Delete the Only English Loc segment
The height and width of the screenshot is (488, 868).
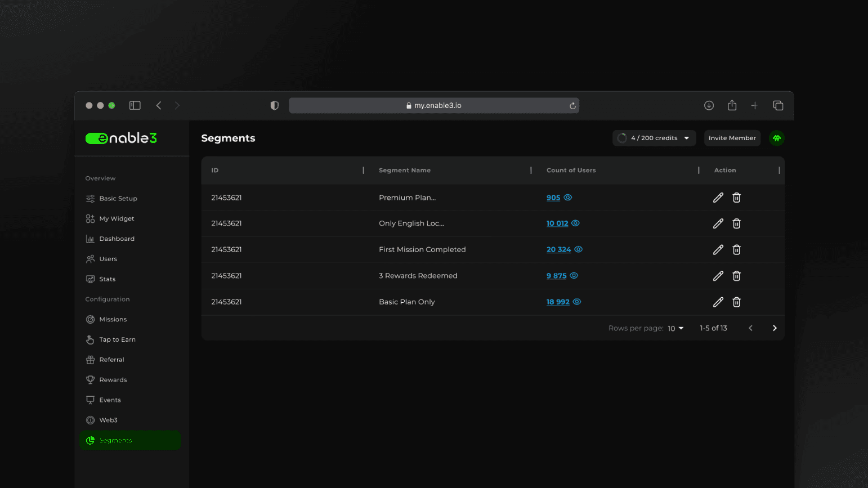[x=736, y=223]
